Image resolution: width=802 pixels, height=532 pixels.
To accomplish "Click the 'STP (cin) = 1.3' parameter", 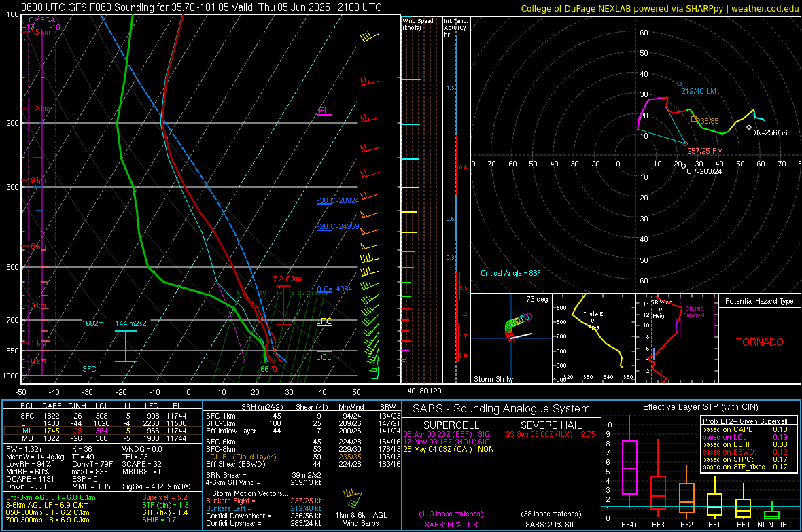I will coord(165,505).
